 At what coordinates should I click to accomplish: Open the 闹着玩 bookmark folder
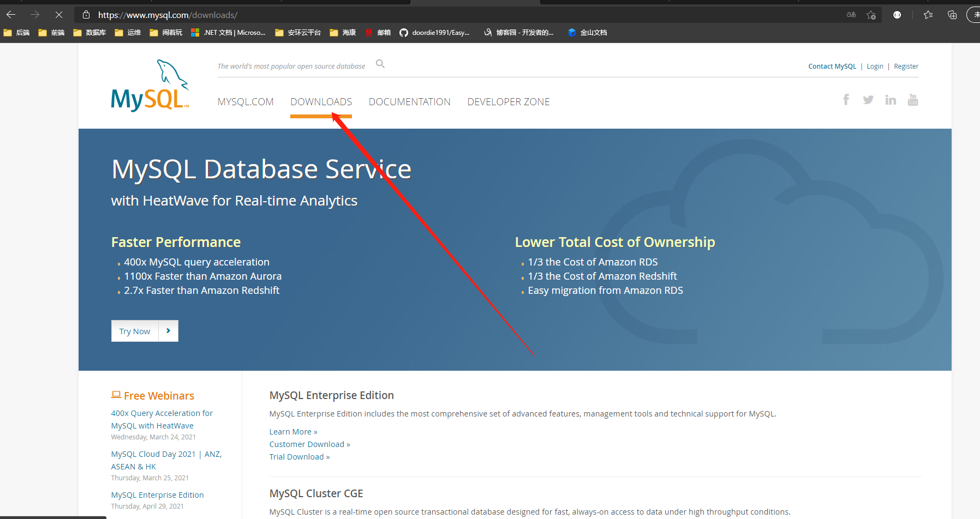pyautogui.click(x=166, y=33)
